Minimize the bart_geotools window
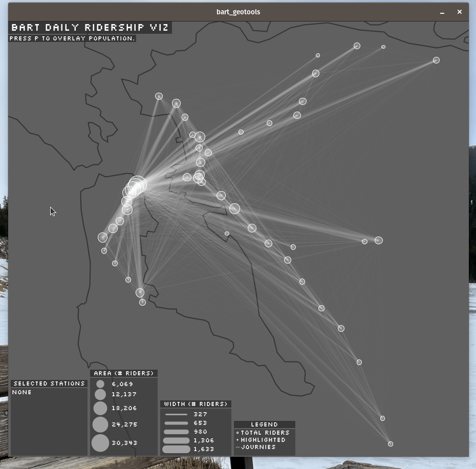Image resolution: width=476 pixels, height=469 pixels. pyautogui.click(x=442, y=12)
